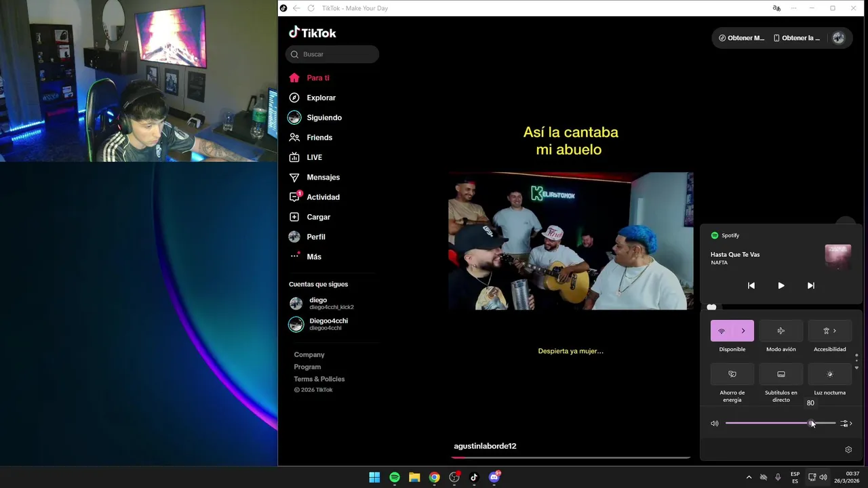Open the Friends section
The image size is (868, 488).
[311, 138]
